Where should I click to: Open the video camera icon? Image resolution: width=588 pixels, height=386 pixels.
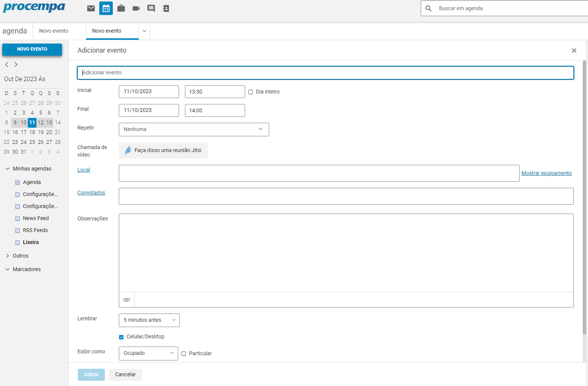point(136,8)
